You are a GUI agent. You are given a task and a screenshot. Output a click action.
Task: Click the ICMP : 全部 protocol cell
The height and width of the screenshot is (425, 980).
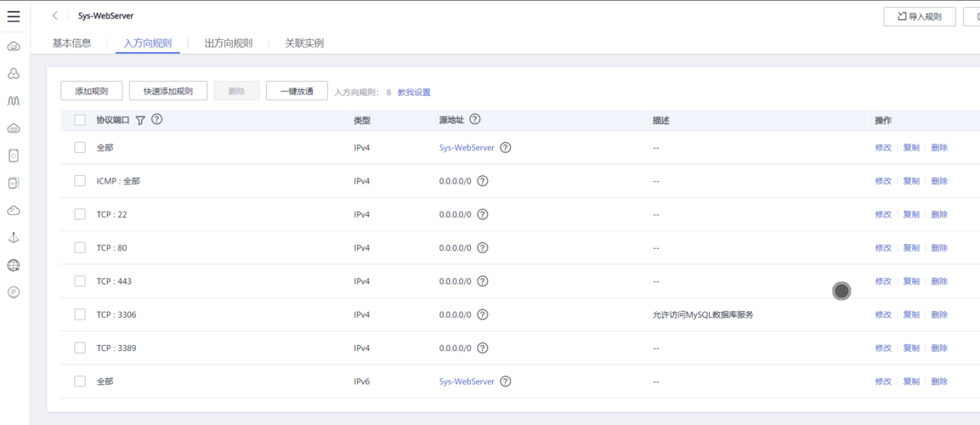[x=119, y=180]
